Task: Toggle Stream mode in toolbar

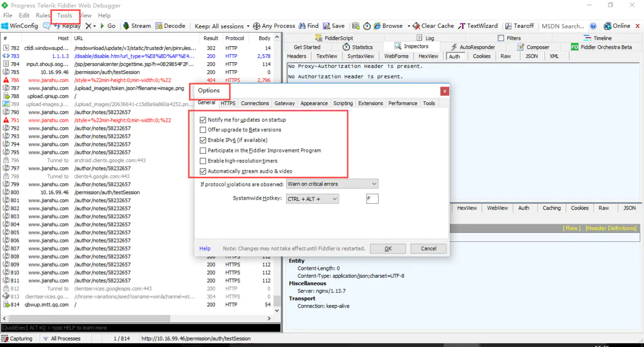Action: click(x=137, y=26)
